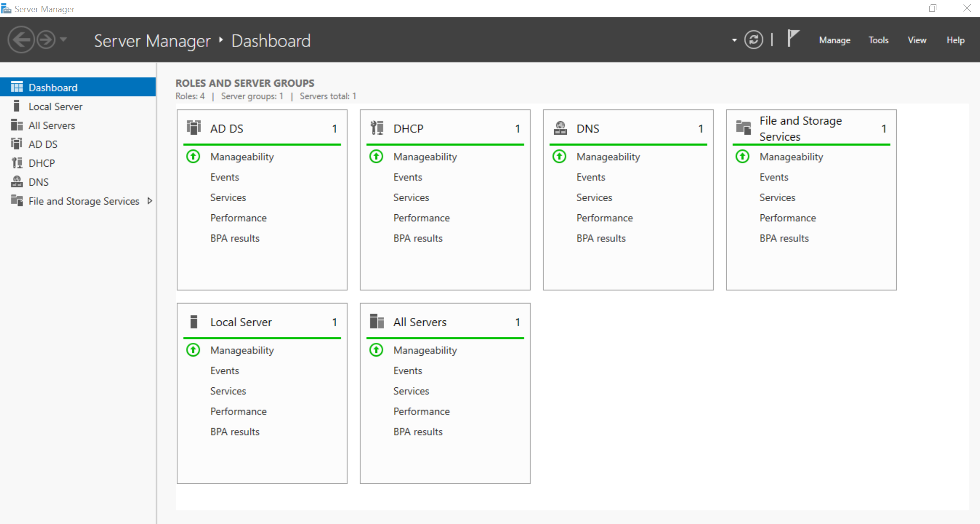This screenshot has height=524, width=980.
Task: Click the AD DS tile header icon
Action: pyautogui.click(x=194, y=127)
